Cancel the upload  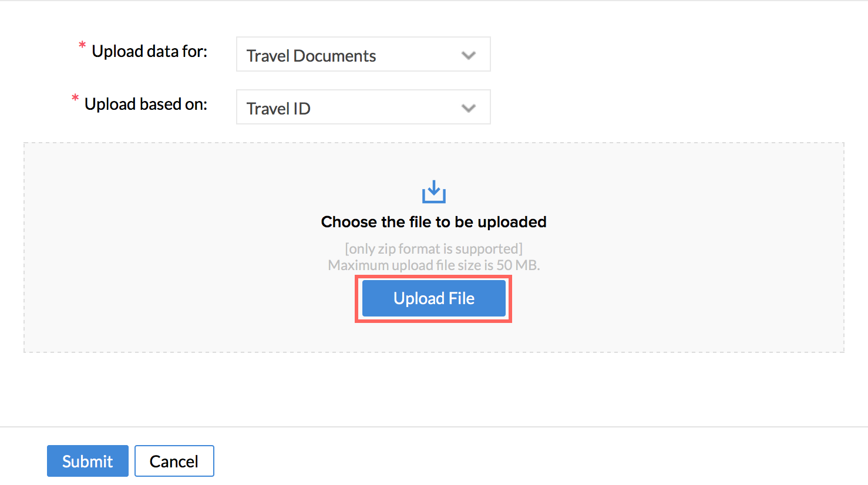(x=174, y=461)
